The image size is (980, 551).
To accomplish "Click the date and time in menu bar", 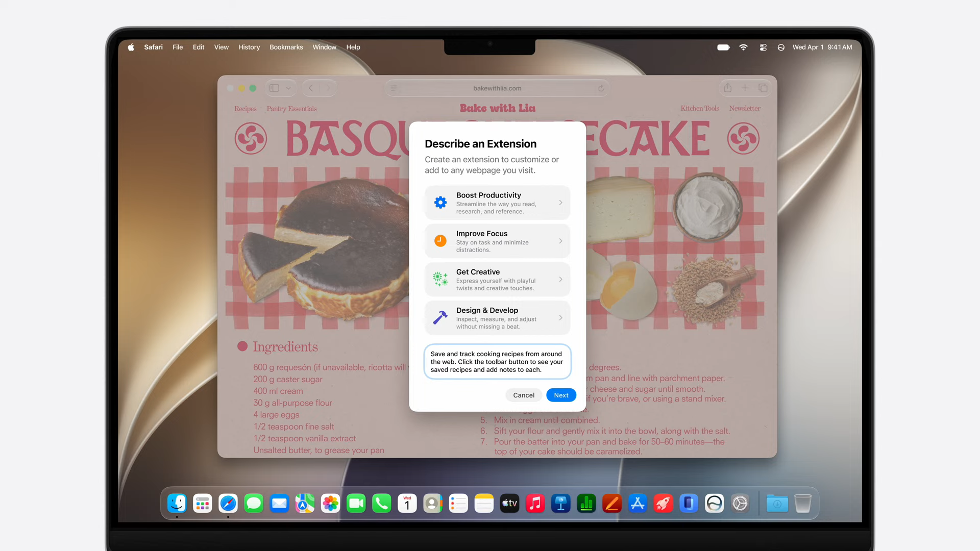I will [x=822, y=47].
